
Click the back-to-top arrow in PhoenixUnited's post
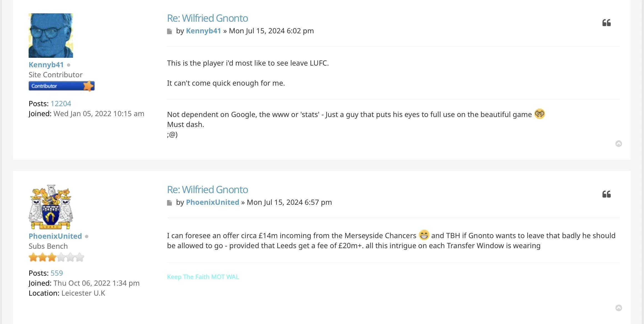[618, 308]
